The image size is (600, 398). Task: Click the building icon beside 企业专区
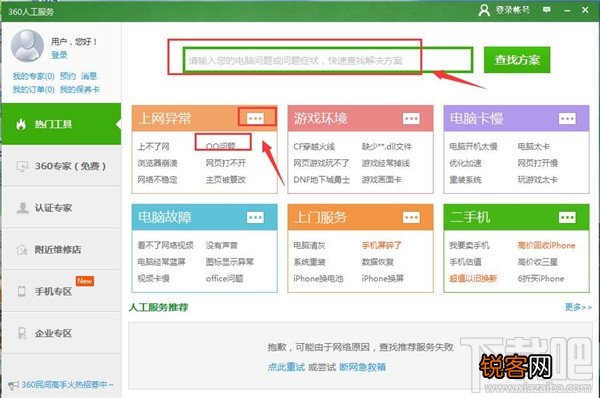pyautogui.click(x=22, y=333)
